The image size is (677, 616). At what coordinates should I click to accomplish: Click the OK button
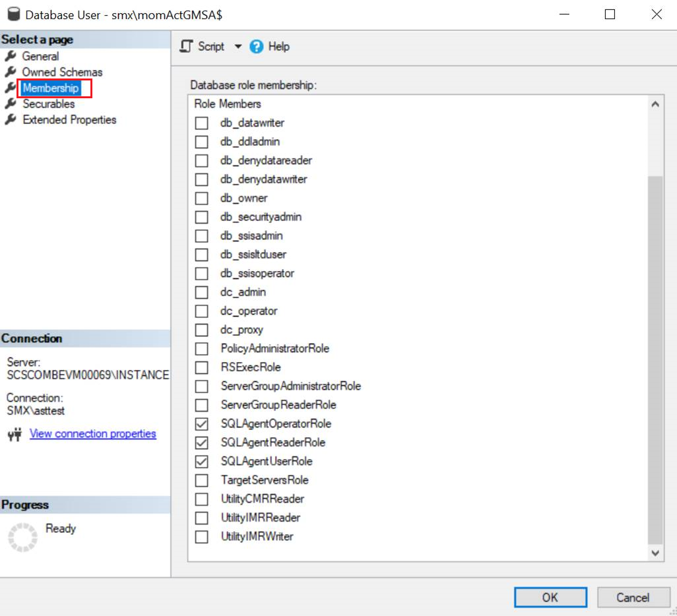pos(550,597)
